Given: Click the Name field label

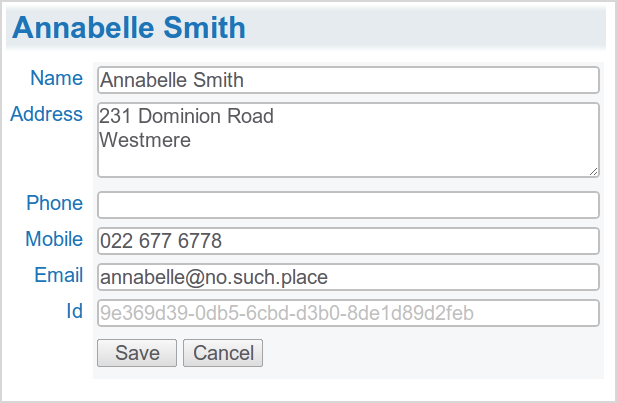Looking at the screenshot, I should 57,78.
